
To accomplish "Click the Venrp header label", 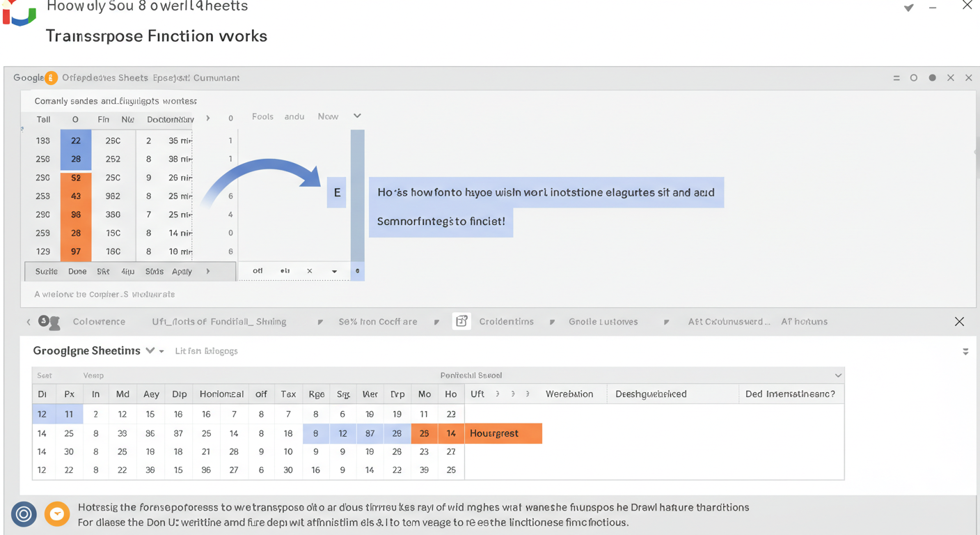I will [93, 375].
